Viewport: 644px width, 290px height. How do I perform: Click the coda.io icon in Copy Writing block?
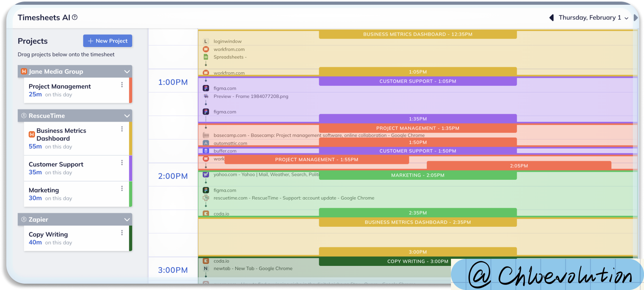pyautogui.click(x=206, y=261)
